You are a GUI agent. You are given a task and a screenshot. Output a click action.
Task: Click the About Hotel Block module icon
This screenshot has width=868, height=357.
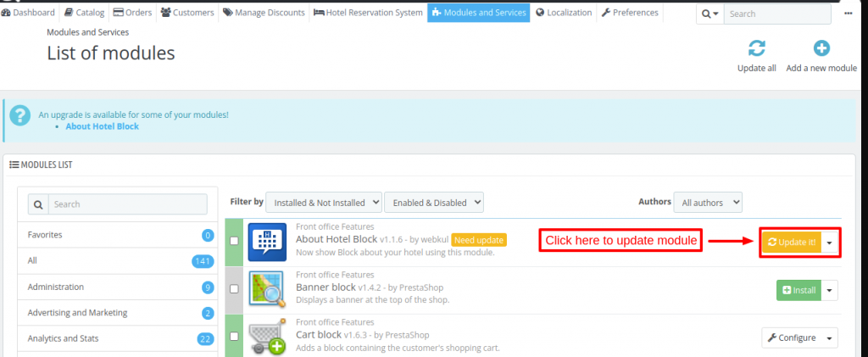coord(267,242)
